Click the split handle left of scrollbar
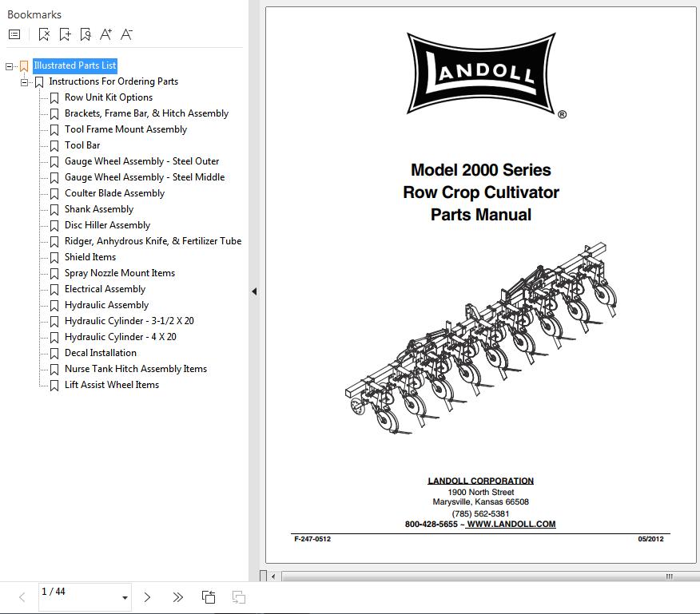The height and width of the screenshot is (614, 700). [x=264, y=576]
